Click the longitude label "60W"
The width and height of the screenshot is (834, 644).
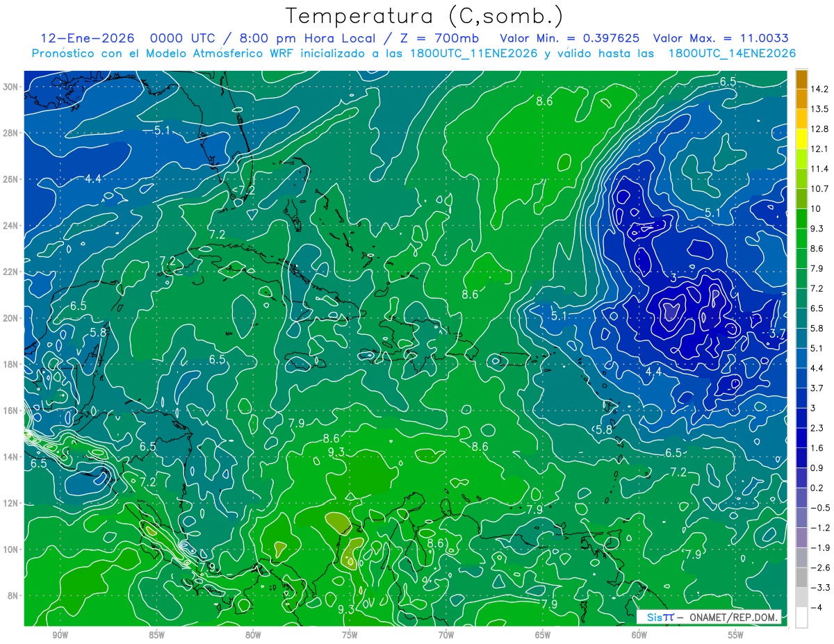[x=639, y=635]
